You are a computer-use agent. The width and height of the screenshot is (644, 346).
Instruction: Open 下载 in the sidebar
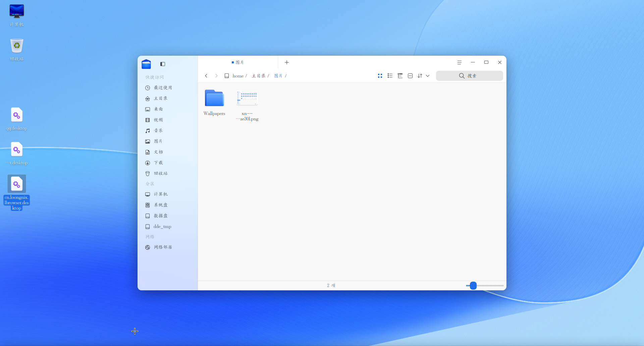[167, 163]
